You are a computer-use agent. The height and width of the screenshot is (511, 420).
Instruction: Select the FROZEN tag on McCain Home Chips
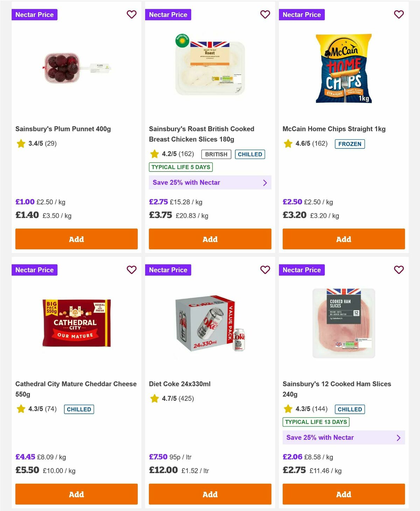click(350, 144)
